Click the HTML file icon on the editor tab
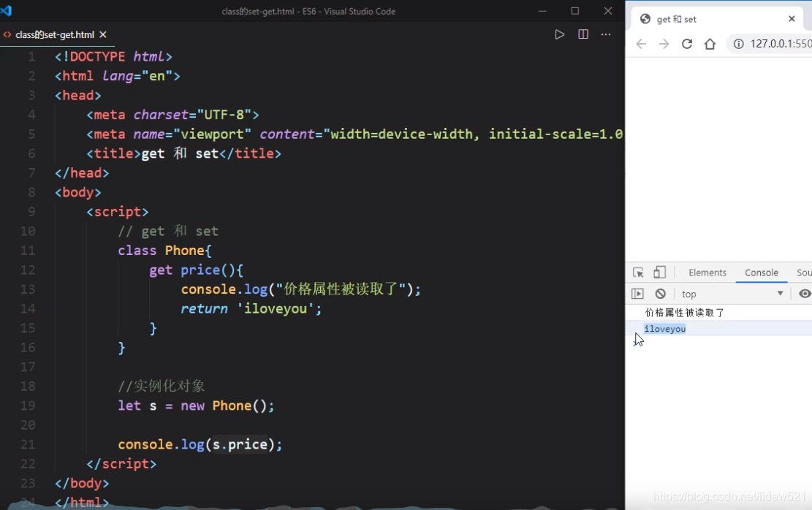 click(7, 34)
